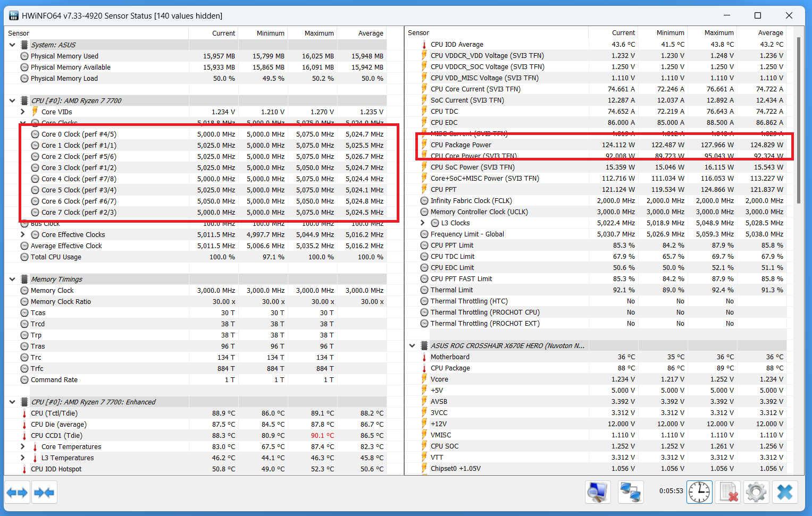Viewport: 812px width, 516px height.
Task: Click the blue X close sensors icon
Action: coord(785,492)
